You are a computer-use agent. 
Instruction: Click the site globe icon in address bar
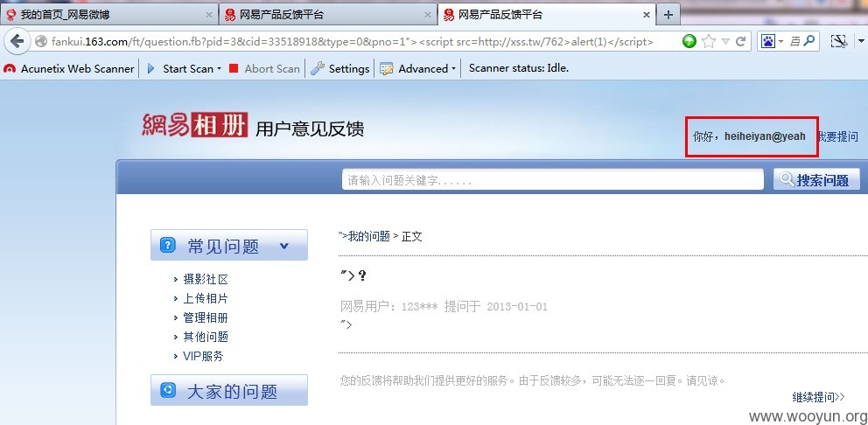coord(40,41)
